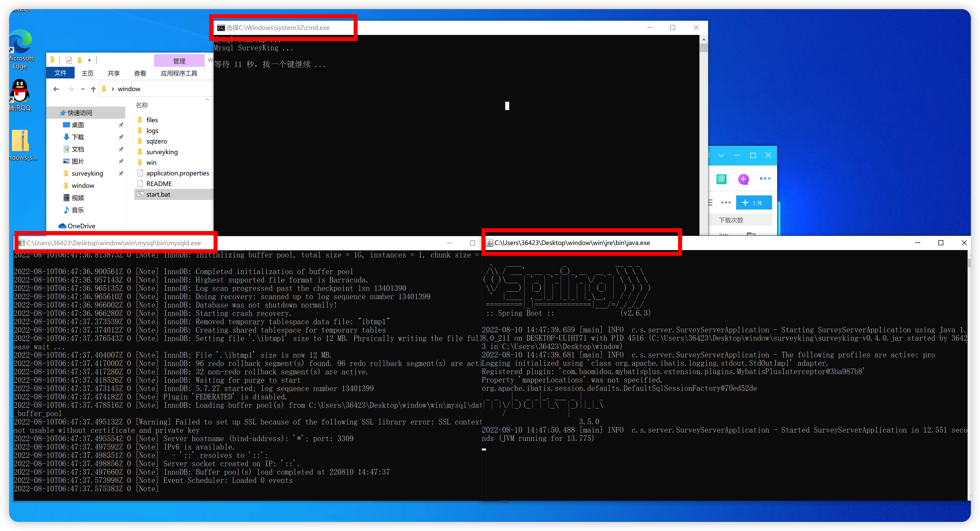Open the recent locations dropdown in Explorer
Viewport: 980px width, 531px height.
(82, 89)
